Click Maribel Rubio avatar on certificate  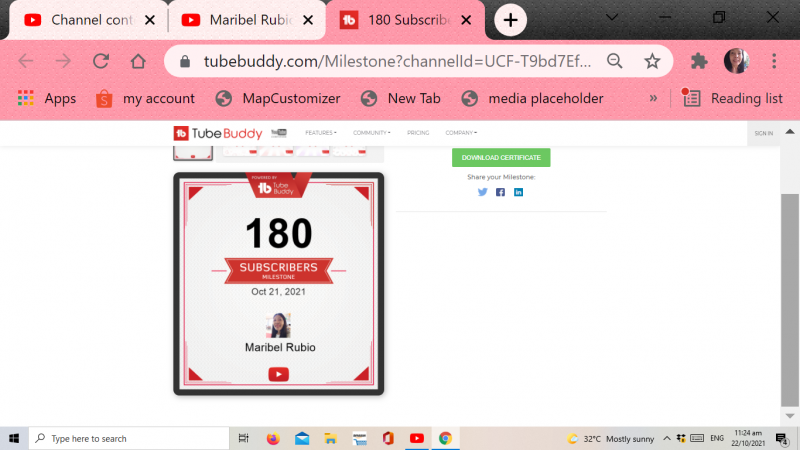[279, 325]
